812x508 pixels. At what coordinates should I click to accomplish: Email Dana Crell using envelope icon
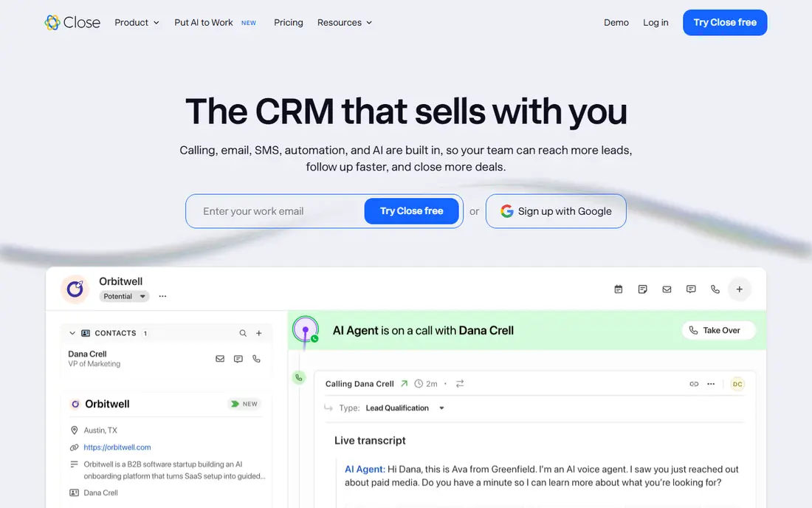point(220,358)
